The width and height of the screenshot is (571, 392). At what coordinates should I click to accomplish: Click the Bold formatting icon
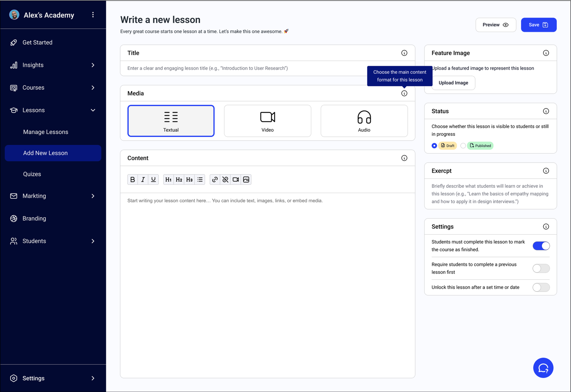click(x=132, y=180)
